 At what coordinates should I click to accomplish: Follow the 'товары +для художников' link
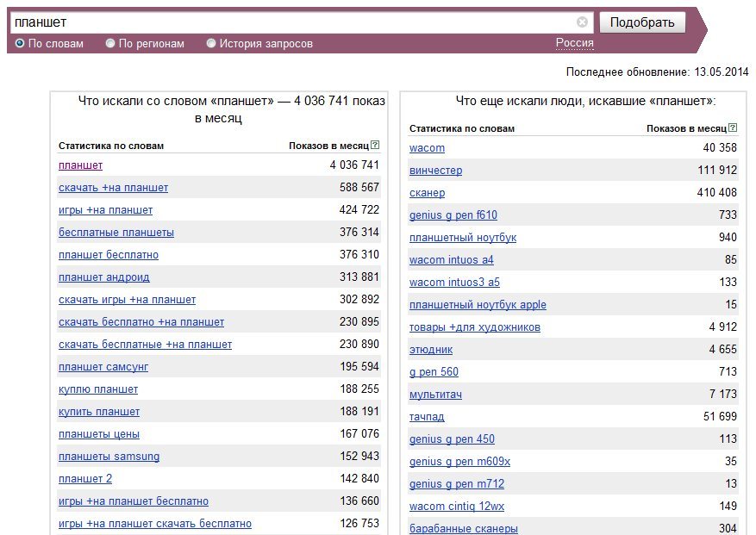click(475, 327)
